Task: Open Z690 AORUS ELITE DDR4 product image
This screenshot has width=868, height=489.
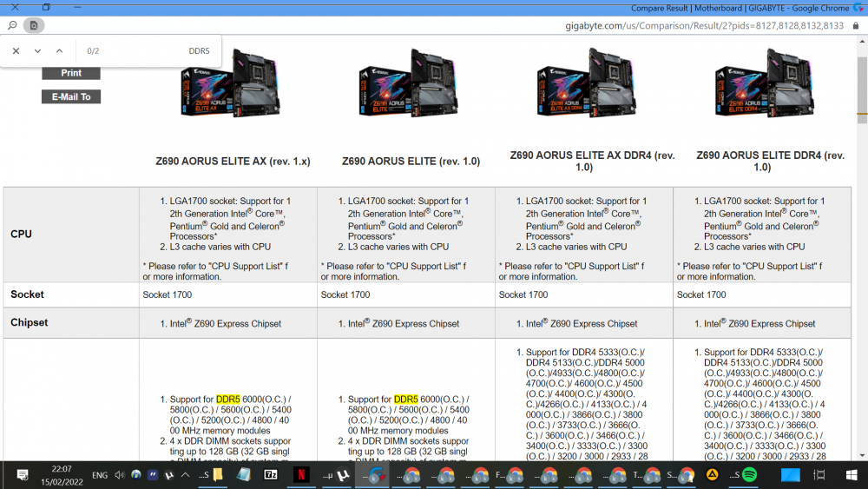Action: pyautogui.click(x=765, y=83)
